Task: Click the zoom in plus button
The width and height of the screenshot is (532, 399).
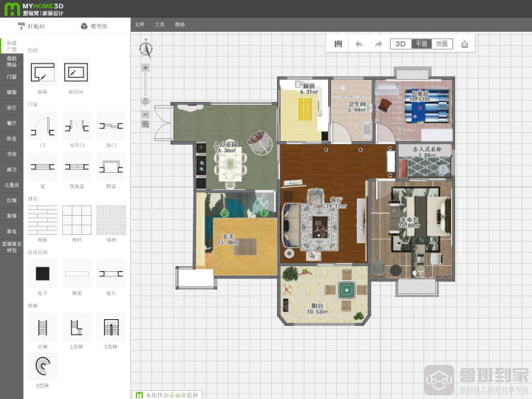Action: [x=146, y=67]
